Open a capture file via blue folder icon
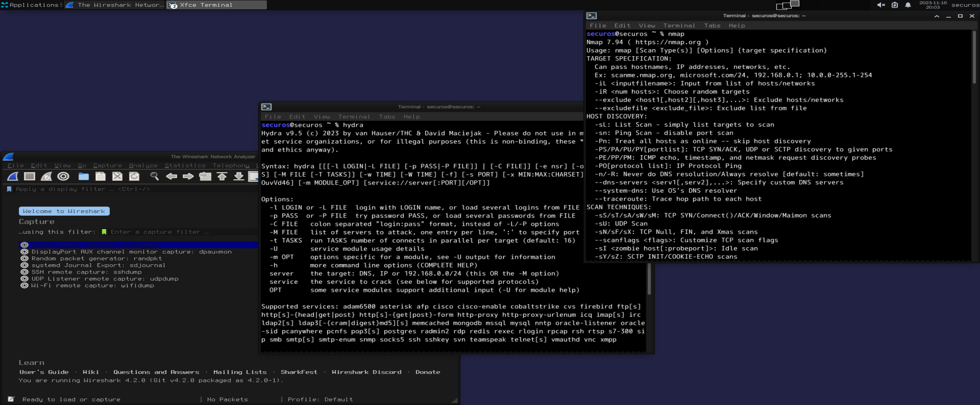980x405 pixels. 83,176
